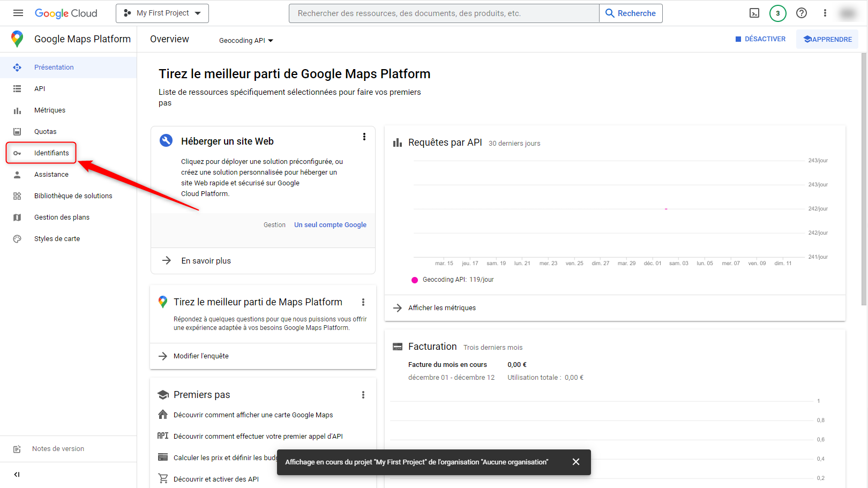The image size is (868, 488).
Task: Open Quotas in the sidebar
Action: [68, 132]
